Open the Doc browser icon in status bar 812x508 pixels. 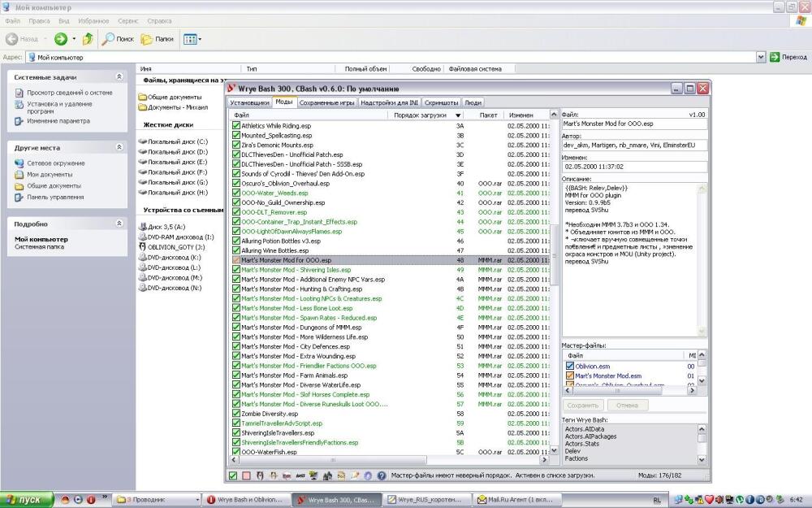[341, 475]
